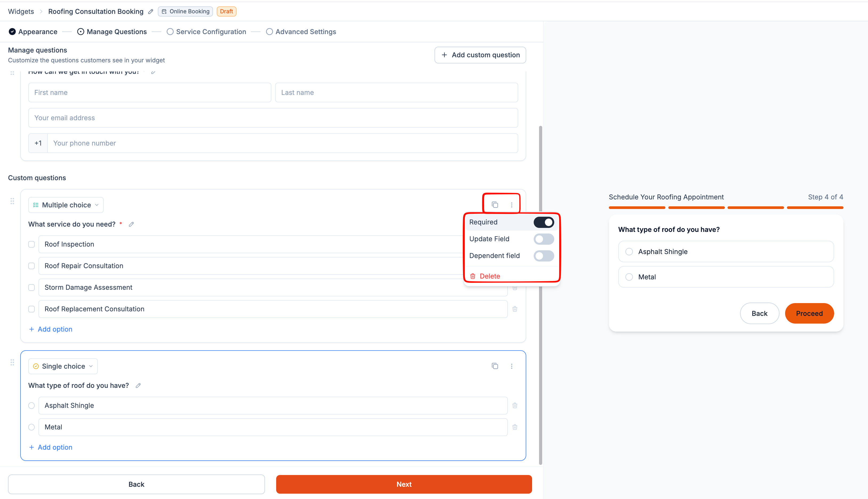Click 'Schedule Your Roofing Appointment' heading
Viewport: 868px width, 499px height.
pyautogui.click(x=666, y=197)
